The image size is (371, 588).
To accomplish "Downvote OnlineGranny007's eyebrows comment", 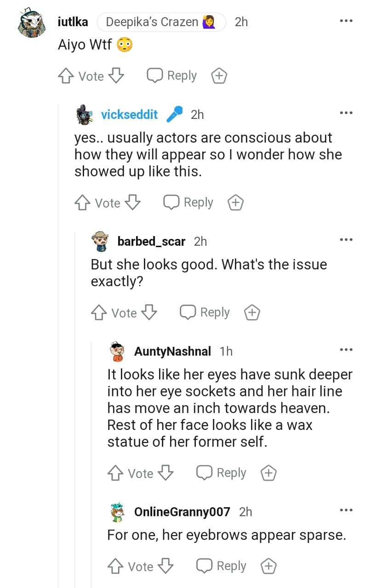I will [166, 566].
